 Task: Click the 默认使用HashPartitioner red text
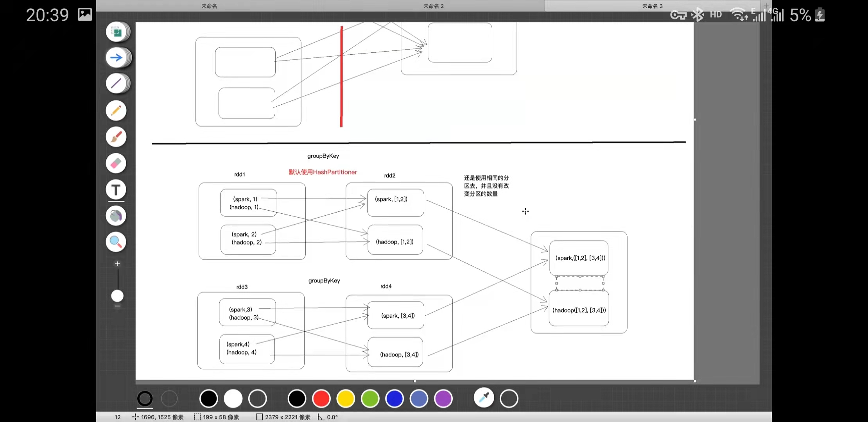coord(323,172)
